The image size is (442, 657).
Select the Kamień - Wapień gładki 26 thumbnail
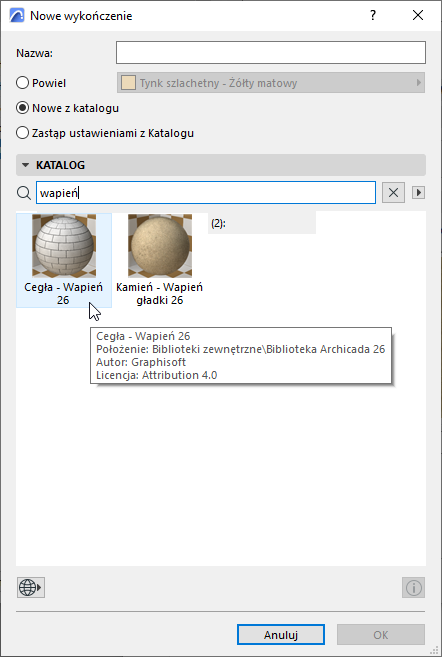160,246
